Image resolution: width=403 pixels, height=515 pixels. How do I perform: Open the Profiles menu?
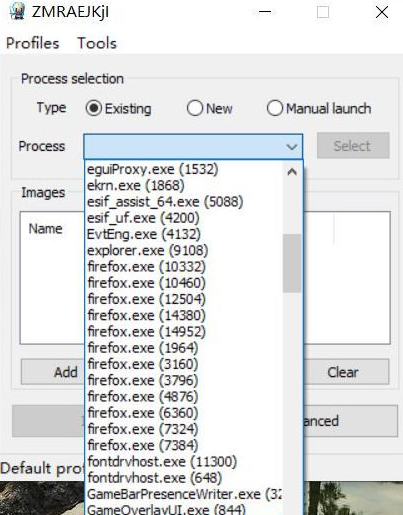(33, 43)
